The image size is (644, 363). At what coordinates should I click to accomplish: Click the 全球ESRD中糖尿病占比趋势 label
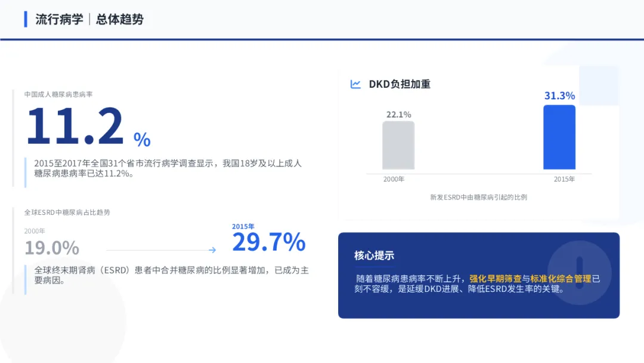(67, 212)
